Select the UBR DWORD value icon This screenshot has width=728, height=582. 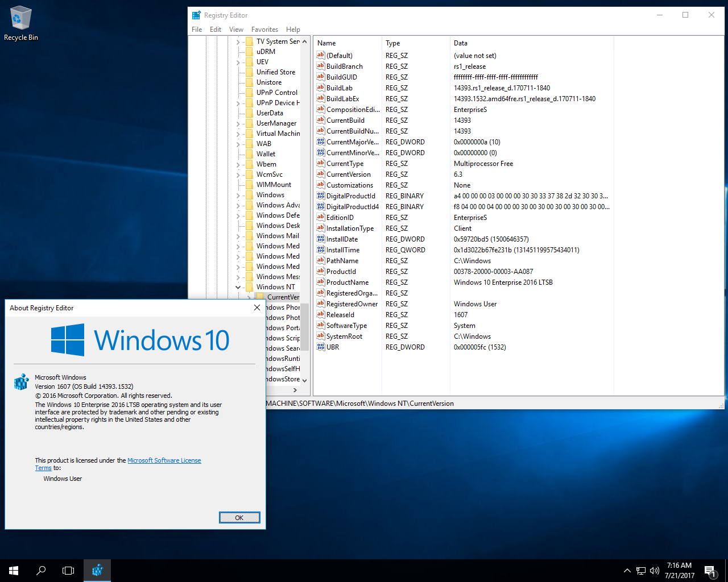coord(321,347)
